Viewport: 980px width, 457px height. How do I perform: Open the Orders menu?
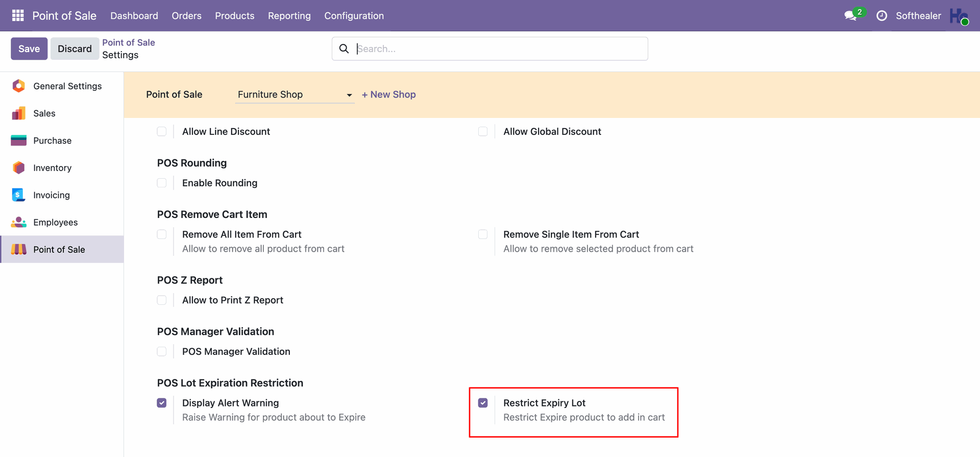pos(187,16)
